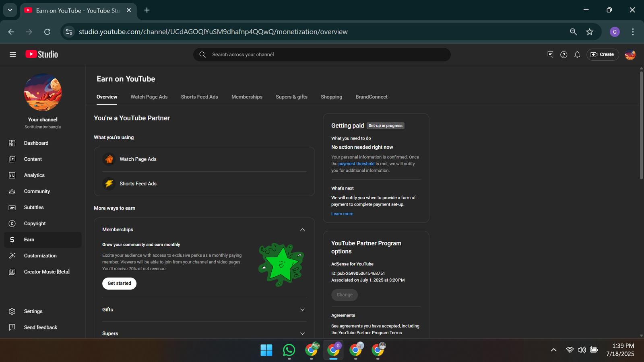
Task: Click the Create button
Action: [603, 54]
